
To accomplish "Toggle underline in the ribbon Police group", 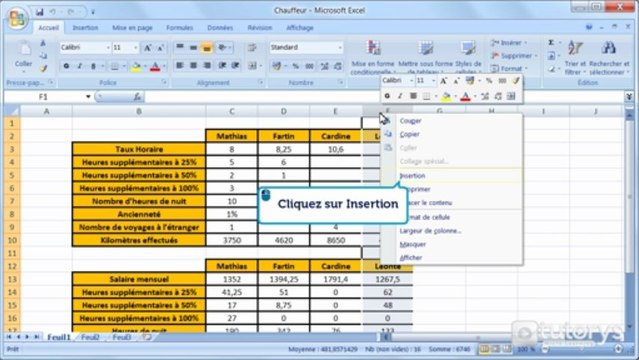I will (93, 66).
